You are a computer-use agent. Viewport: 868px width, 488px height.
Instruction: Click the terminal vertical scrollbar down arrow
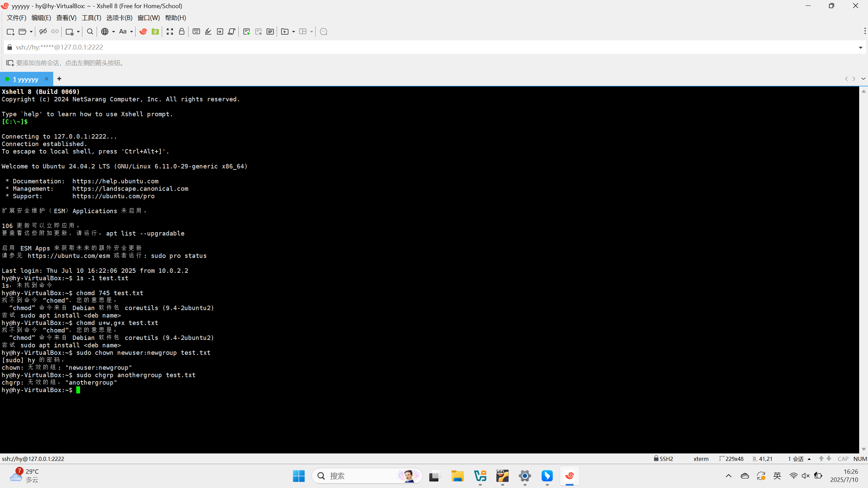point(864,449)
